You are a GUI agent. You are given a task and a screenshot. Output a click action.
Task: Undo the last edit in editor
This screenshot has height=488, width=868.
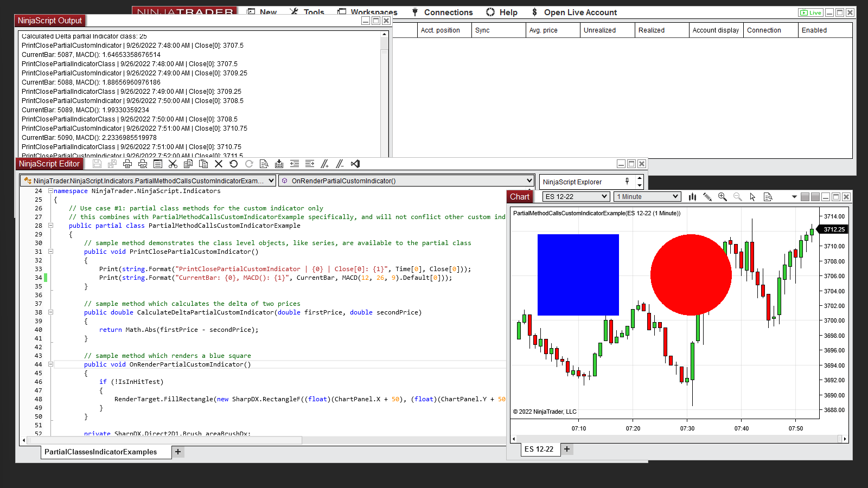click(234, 164)
